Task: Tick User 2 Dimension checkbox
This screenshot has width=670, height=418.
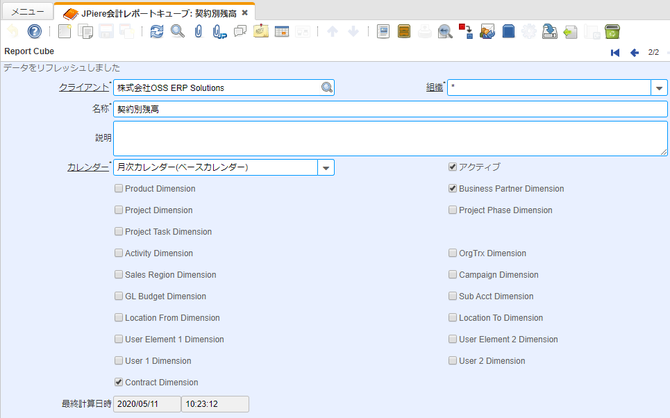Action: [453, 361]
